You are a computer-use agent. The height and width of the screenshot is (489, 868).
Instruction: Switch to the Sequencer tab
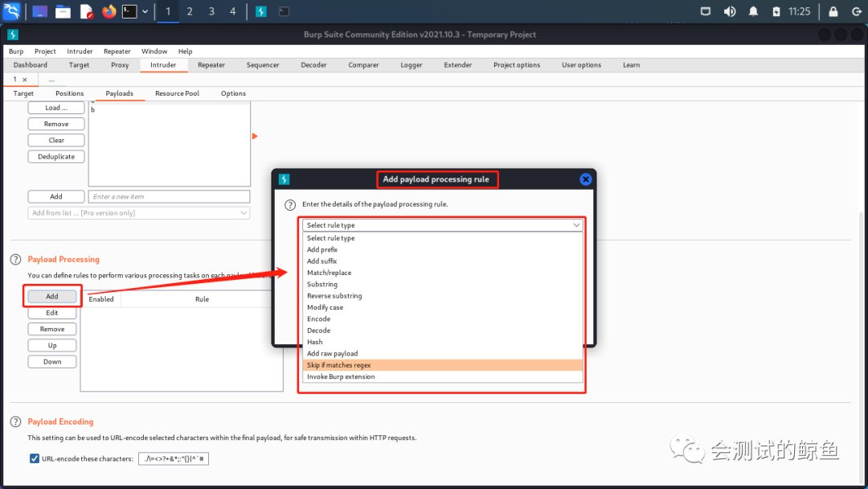point(262,65)
